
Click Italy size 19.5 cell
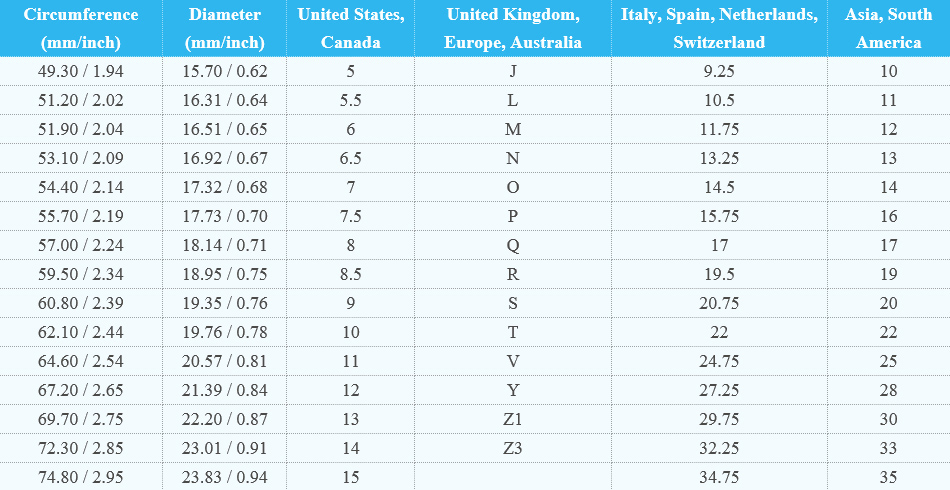click(719, 275)
